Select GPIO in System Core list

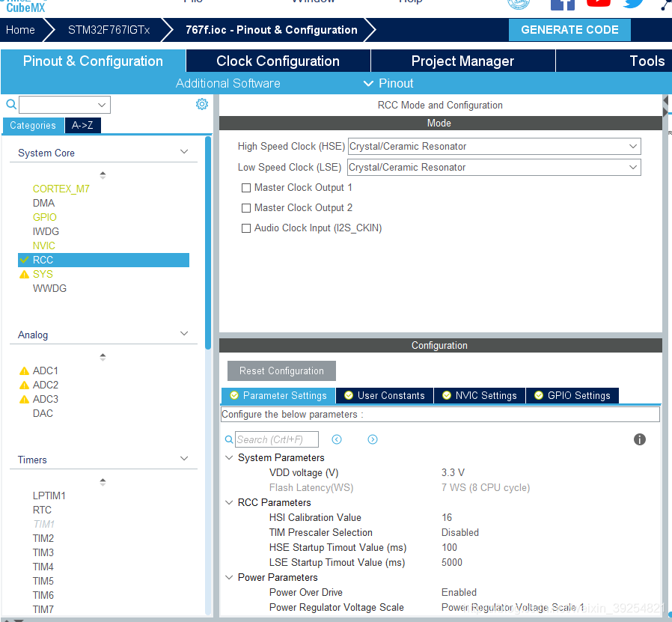point(45,217)
